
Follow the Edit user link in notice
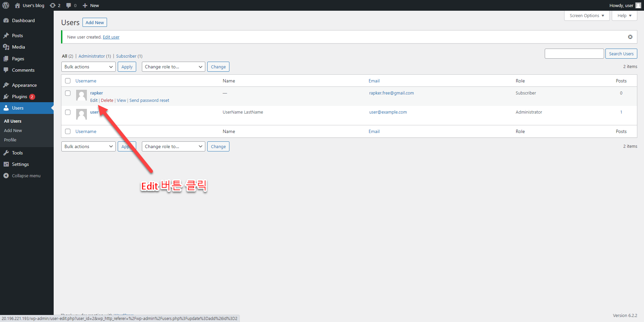point(111,37)
